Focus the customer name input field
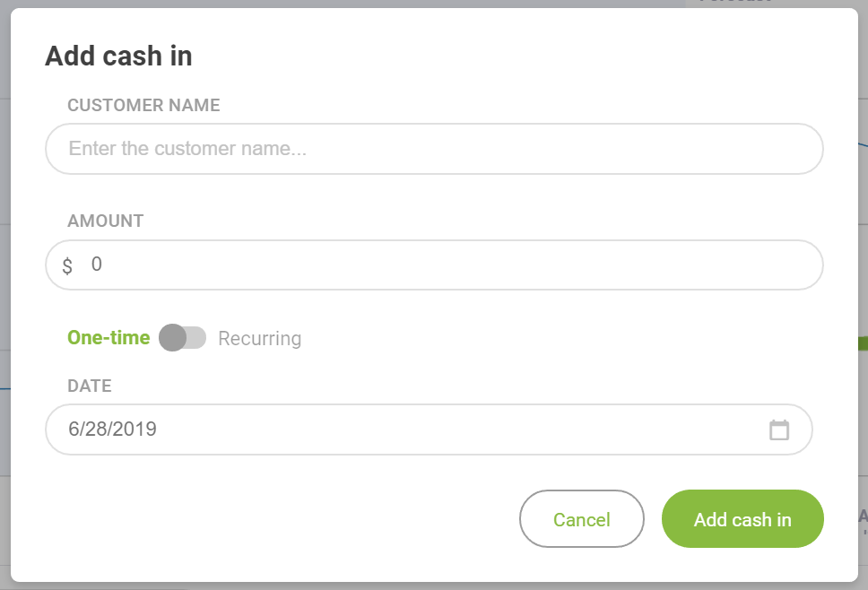868x590 pixels. 434,149
